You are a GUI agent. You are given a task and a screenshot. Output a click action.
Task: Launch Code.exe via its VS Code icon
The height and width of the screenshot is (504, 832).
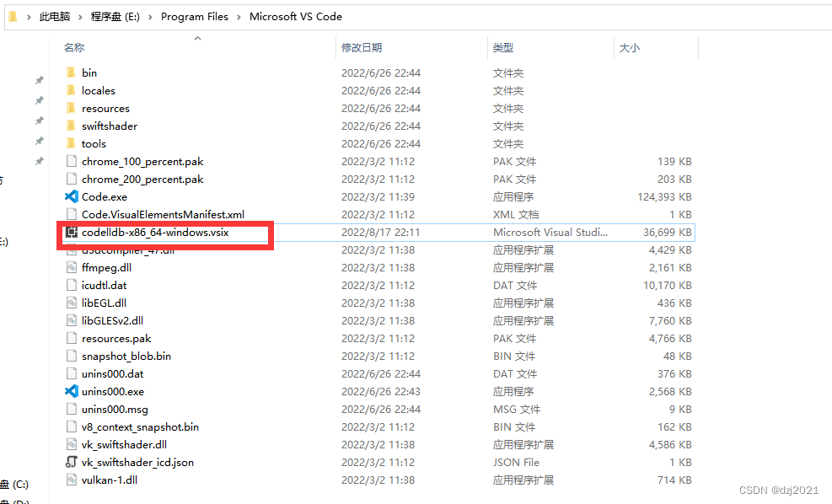72,196
